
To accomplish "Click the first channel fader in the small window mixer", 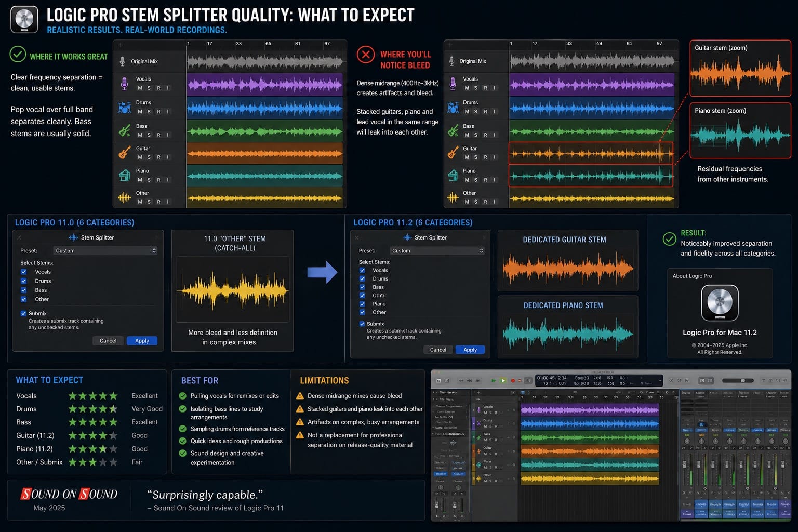I will 684,464.
